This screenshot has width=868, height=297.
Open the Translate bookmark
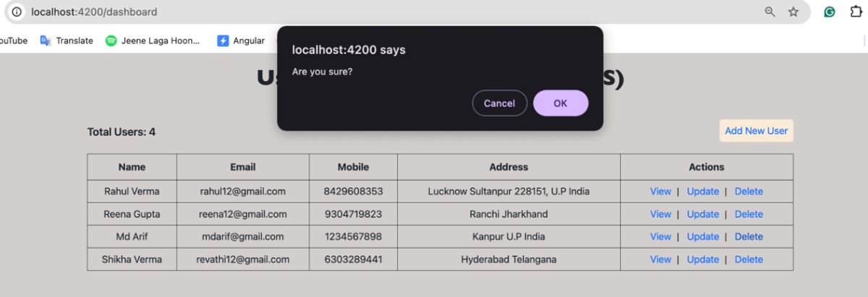[x=67, y=40]
